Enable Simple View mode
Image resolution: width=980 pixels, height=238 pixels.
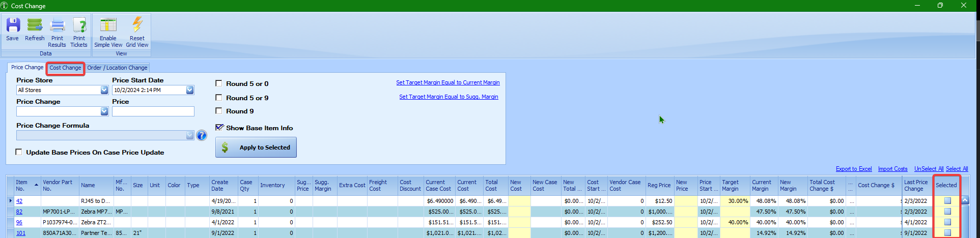point(108,25)
